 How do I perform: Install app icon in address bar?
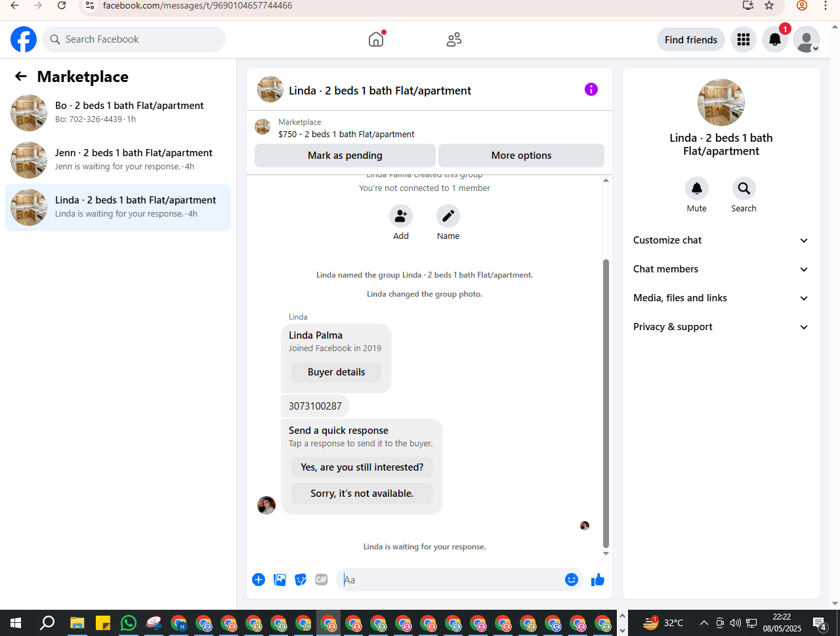[747, 5]
